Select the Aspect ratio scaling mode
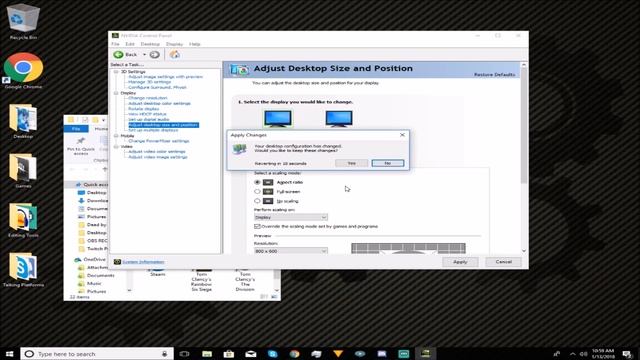The height and width of the screenshot is (360, 640). (x=257, y=182)
